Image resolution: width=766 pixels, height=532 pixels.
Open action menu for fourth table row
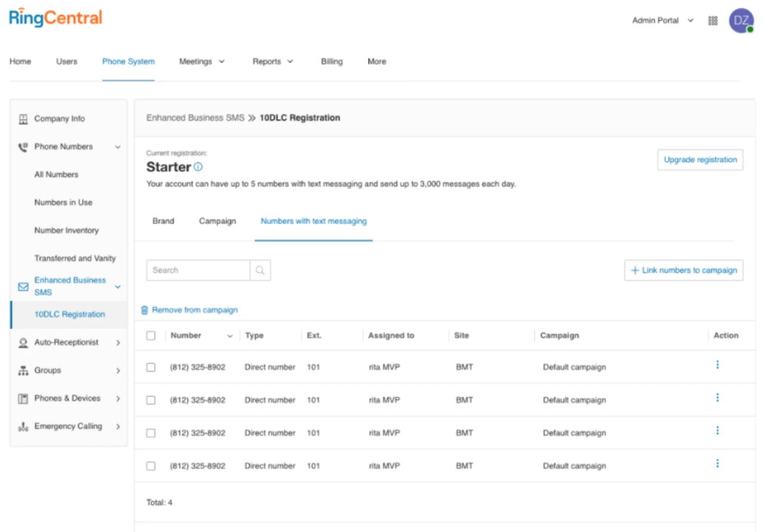[x=717, y=464]
